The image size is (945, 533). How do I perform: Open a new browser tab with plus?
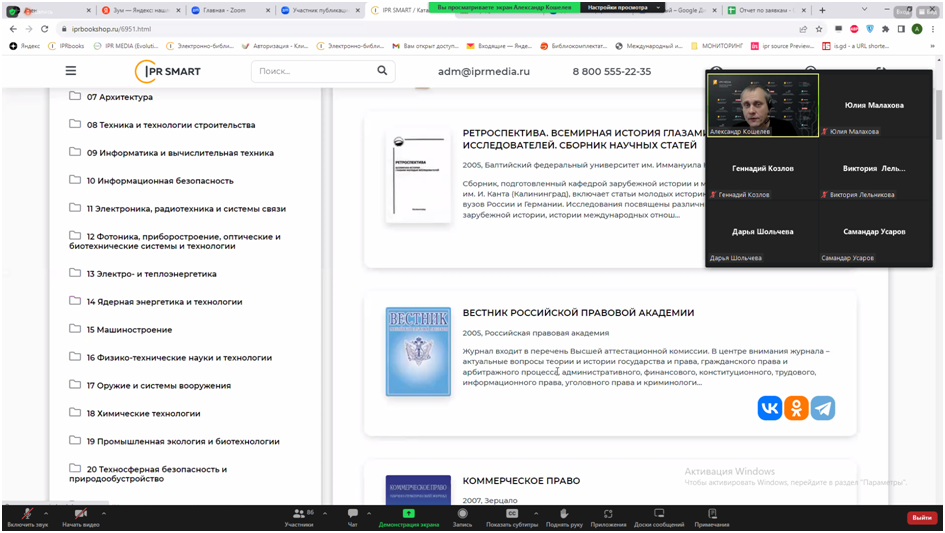pyautogui.click(x=822, y=10)
